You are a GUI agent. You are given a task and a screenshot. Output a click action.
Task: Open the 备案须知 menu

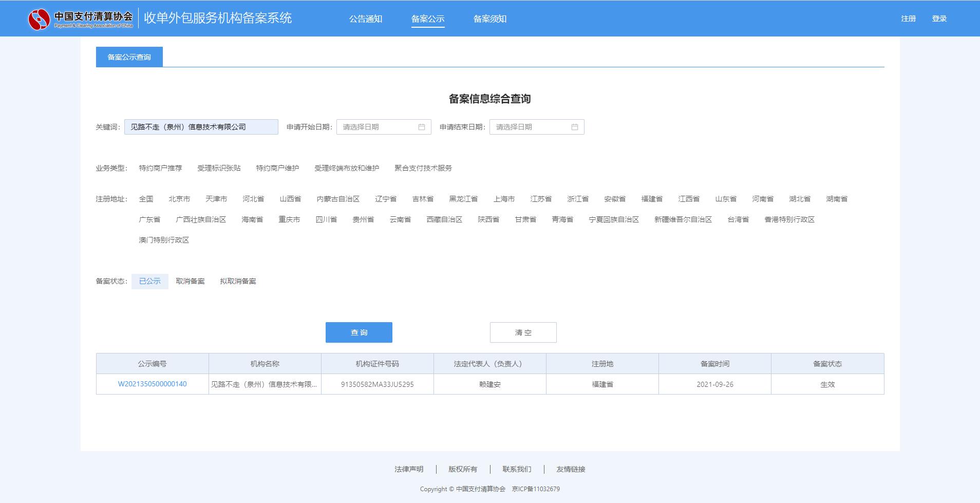[490, 19]
